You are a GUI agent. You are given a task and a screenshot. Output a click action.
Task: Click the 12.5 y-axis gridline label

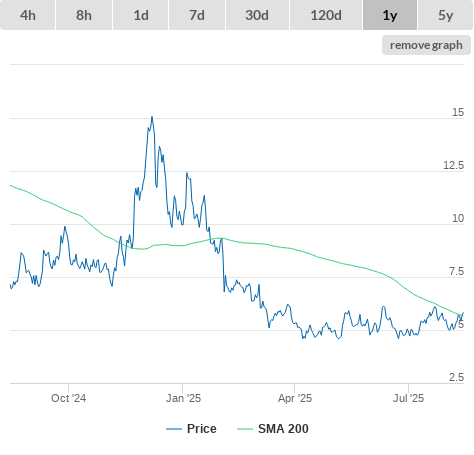453,165
